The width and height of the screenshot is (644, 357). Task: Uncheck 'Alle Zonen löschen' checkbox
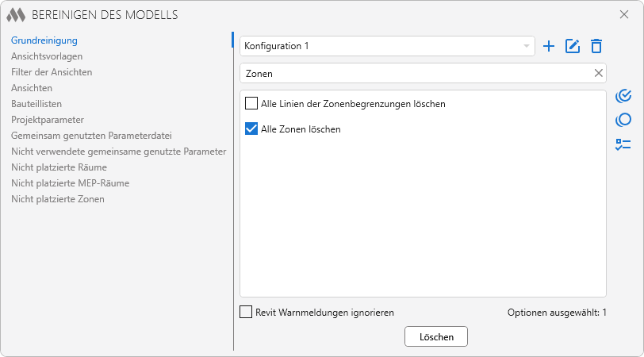pyautogui.click(x=251, y=129)
